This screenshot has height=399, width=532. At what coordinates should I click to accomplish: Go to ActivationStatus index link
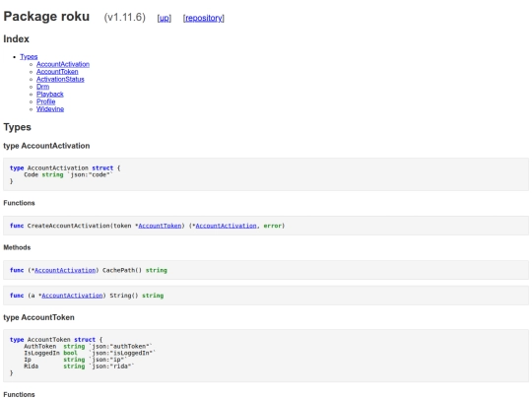(60, 79)
